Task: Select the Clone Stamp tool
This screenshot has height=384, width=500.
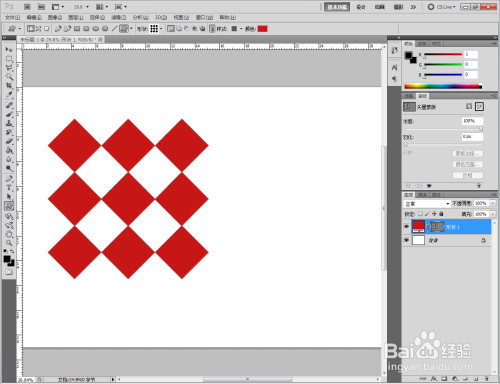Action: [9, 123]
